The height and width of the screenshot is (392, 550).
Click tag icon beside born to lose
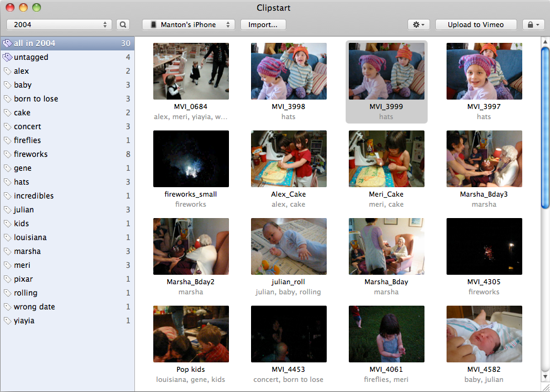8,99
